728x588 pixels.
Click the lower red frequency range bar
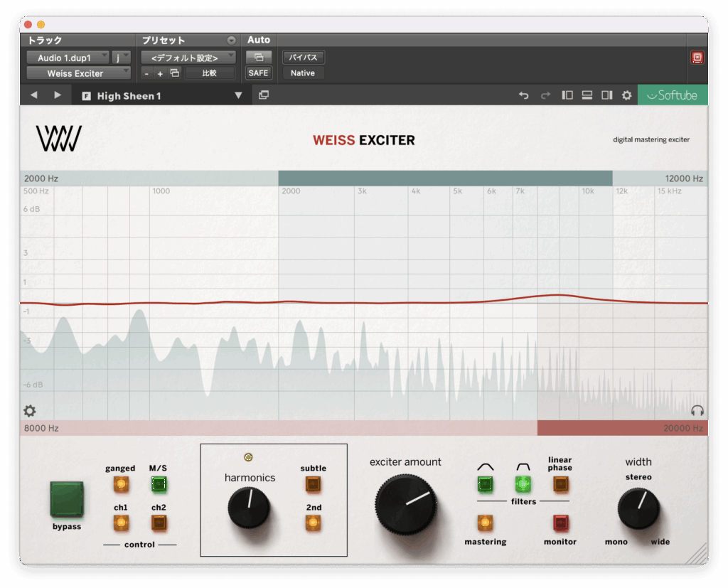pos(623,428)
